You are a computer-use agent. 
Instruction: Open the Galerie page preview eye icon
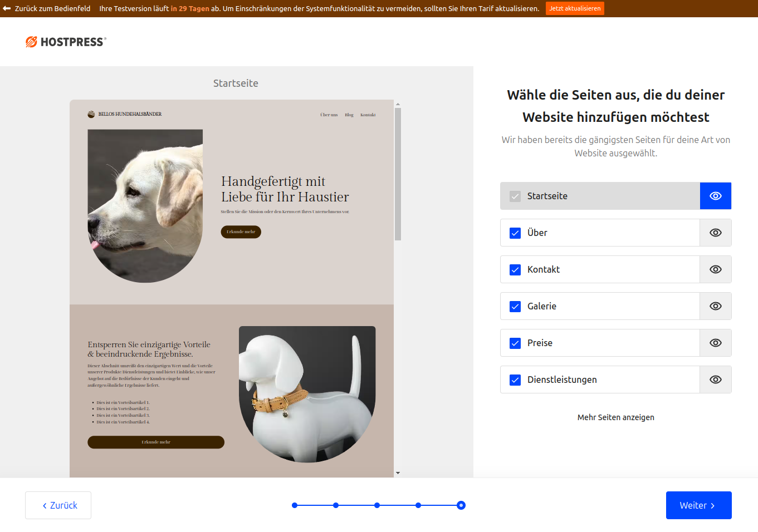pos(715,306)
